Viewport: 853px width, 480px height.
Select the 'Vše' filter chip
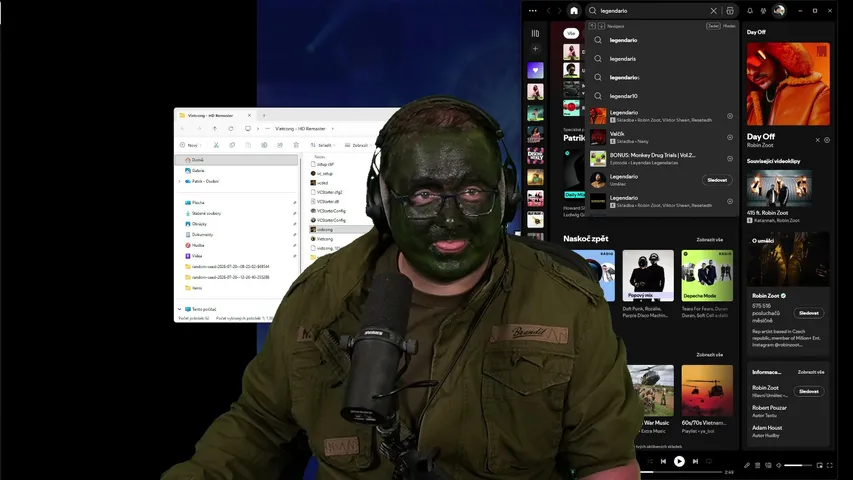(571, 33)
